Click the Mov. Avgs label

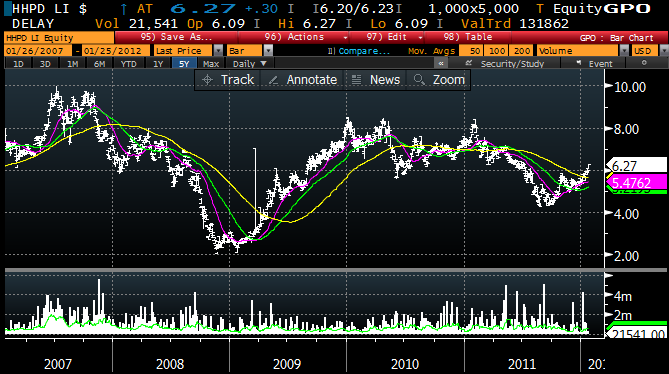coord(431,51)
